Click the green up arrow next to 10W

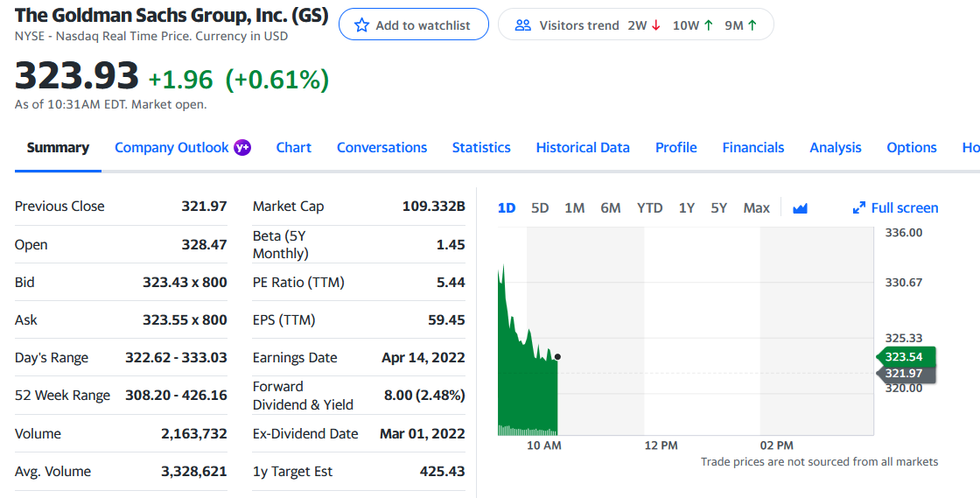pos(708,25)
